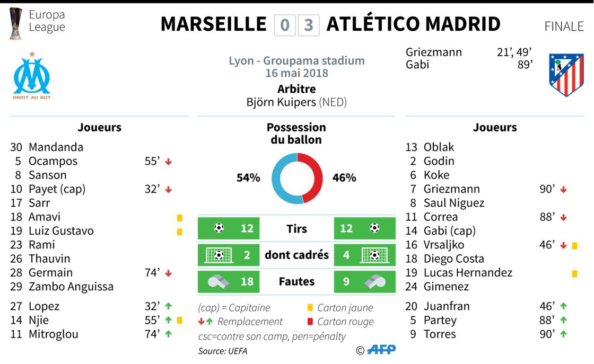Click Marseille's score box showing 0

[285, 25]
